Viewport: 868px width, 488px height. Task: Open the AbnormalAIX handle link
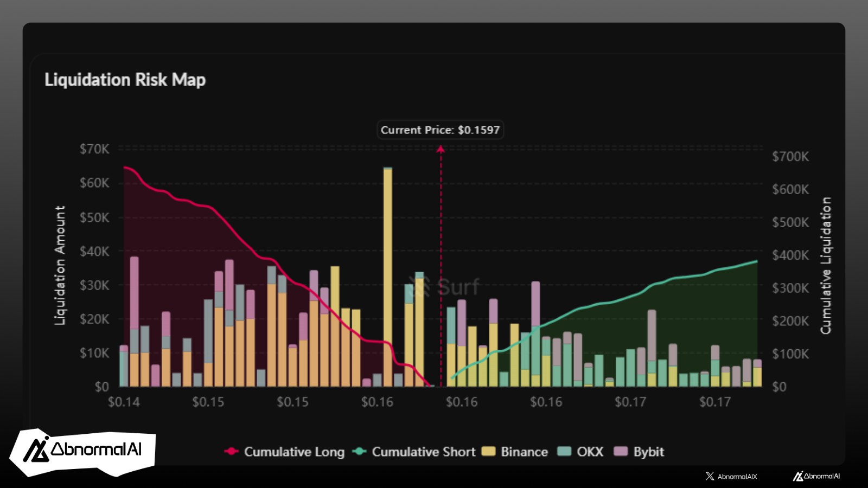737,477
